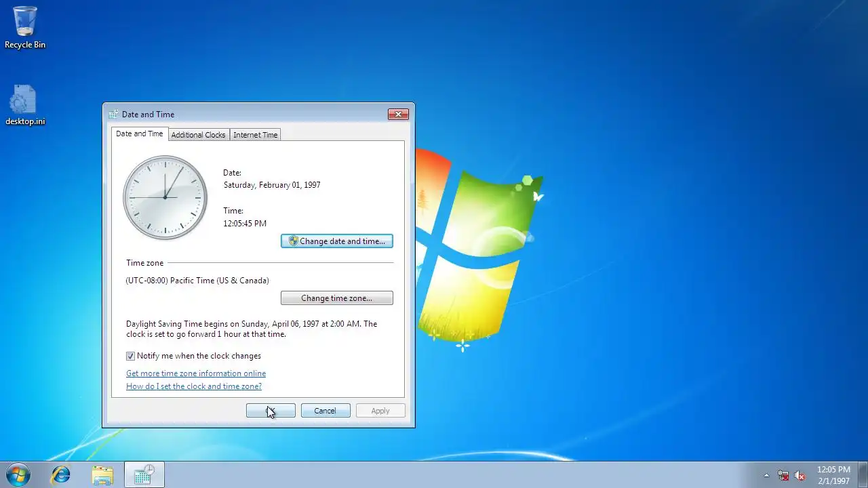This screenshot has width=868, height=488.
Task: Click the taskbar clock 12:05 PM
Action: (833, 475)
